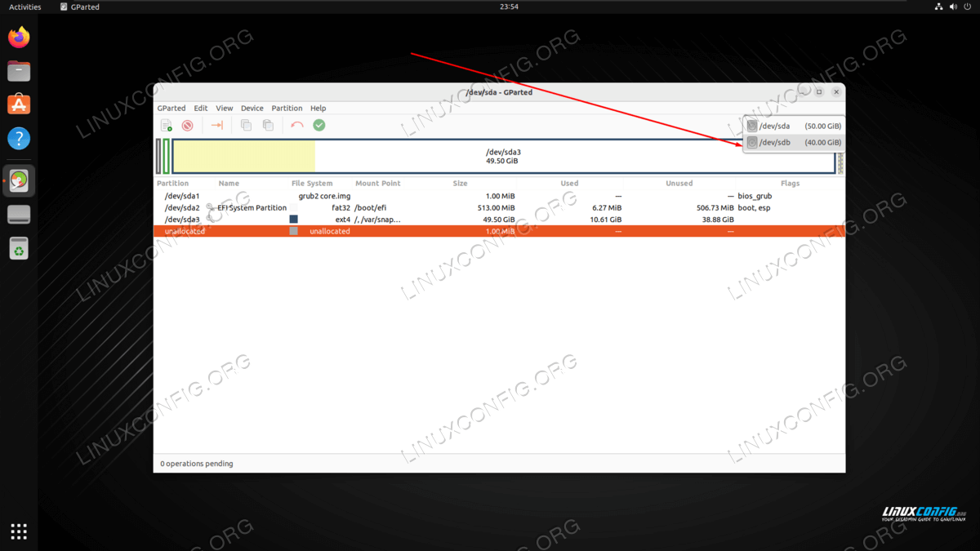The width and height of the screenshot is (980, 551).
Task: Select the Resize/Move partition toolbar icon
Action: tap(216, 126)
